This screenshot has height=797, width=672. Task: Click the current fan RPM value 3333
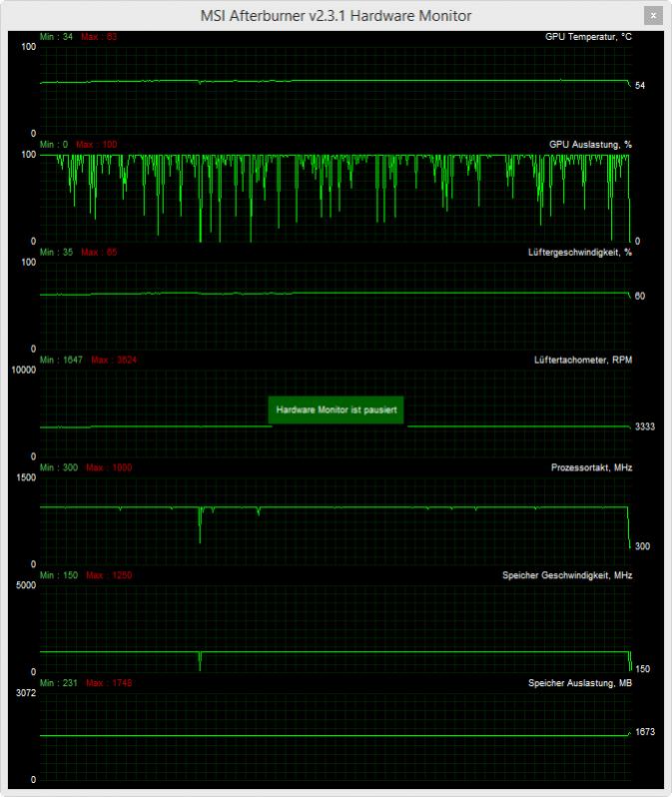645,426
